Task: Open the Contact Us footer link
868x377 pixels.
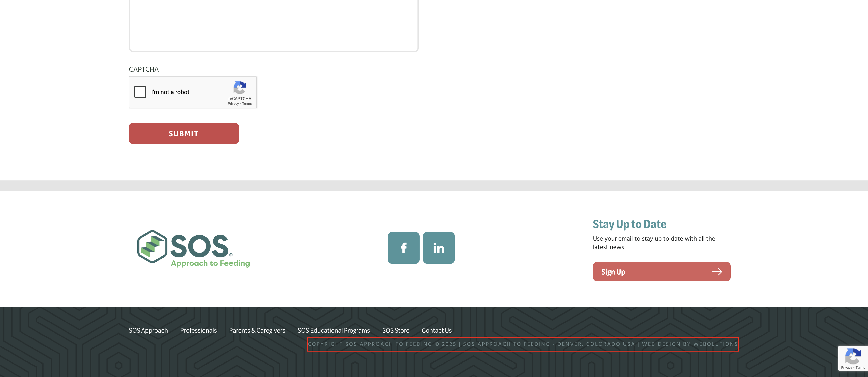Action: tap(436, 331)
